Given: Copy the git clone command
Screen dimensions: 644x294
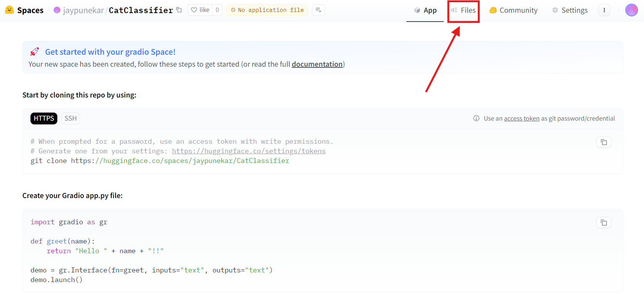Looking at the screenshot, I should click(x=604, y=142).
